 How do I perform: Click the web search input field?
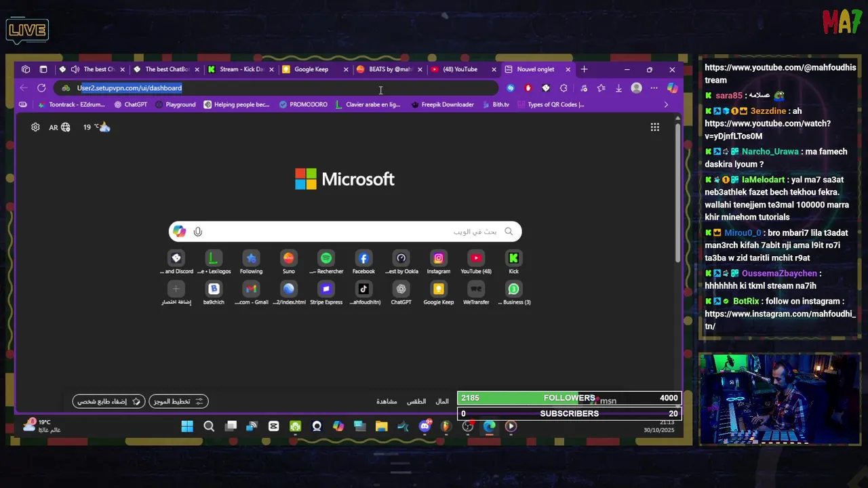pyautogui.click(x=345, y=232)
